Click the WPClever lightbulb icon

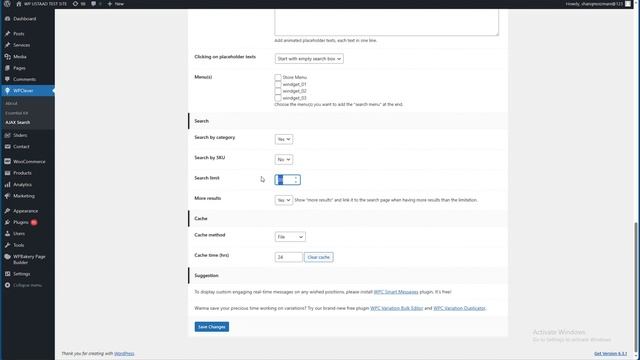7,91
